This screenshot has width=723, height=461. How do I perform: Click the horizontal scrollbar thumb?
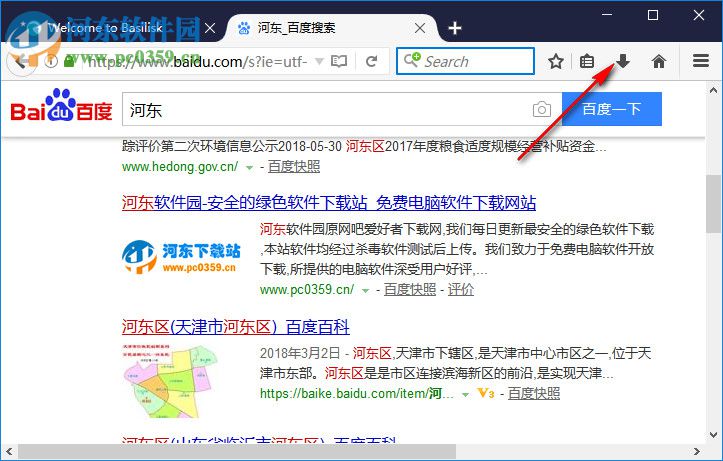(237, 452)
